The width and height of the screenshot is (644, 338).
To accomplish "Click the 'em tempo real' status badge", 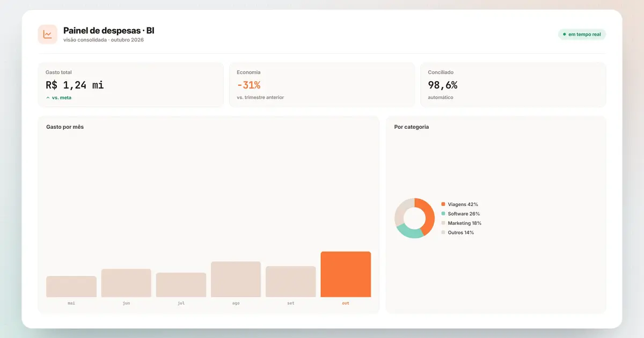I will click(x=582, y=34).
